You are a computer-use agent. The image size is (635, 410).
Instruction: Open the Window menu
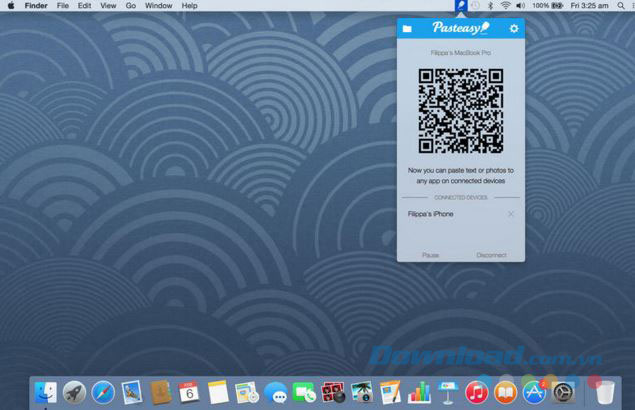click(158, 6)
